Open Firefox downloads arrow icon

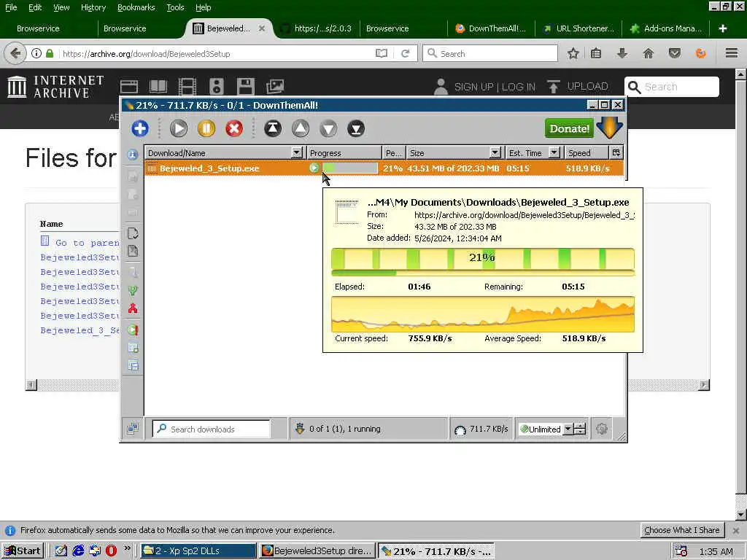pyautogui.click(x=622, y=53)
